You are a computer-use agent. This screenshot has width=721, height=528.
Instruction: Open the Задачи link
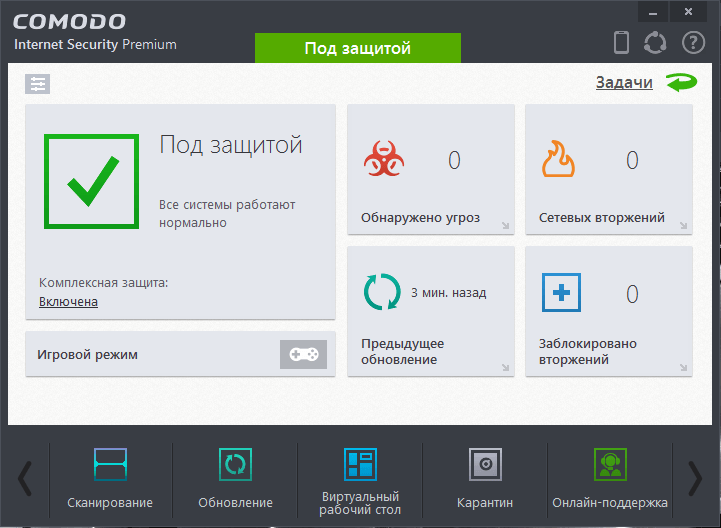pyautogui.click(x=624, y=83)
